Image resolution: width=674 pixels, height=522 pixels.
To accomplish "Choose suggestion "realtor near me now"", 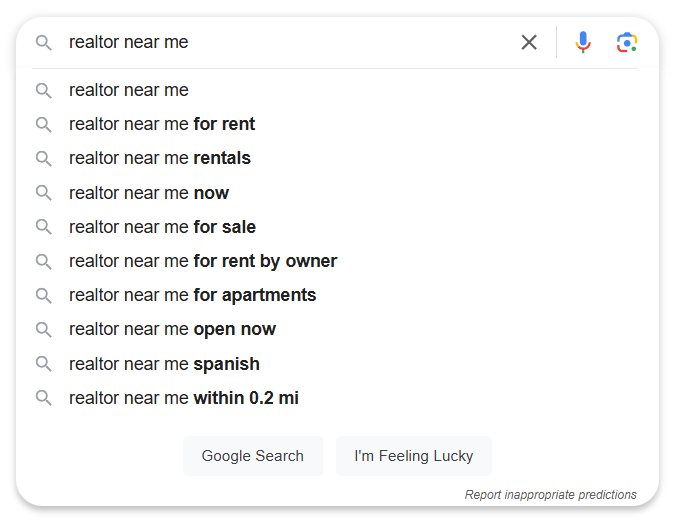I will click(x=337, y=193).
